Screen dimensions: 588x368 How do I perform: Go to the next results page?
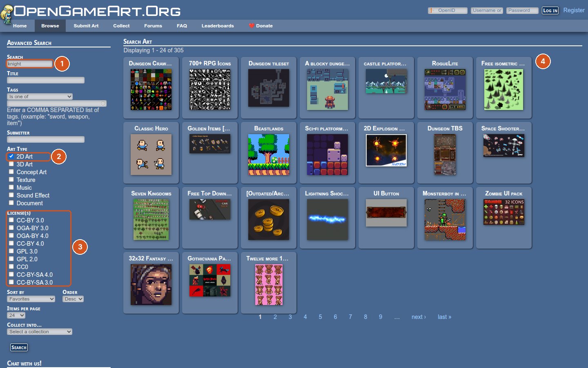[x=419, y=317]
